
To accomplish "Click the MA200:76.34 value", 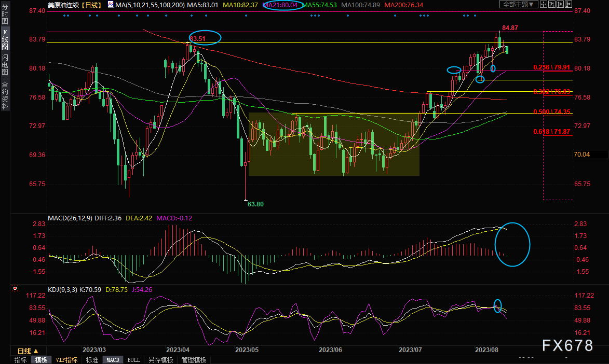I will tap(403, 5).
